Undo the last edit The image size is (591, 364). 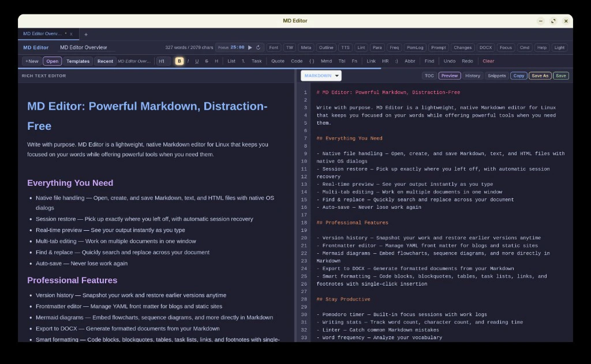[x=449, y=61]
